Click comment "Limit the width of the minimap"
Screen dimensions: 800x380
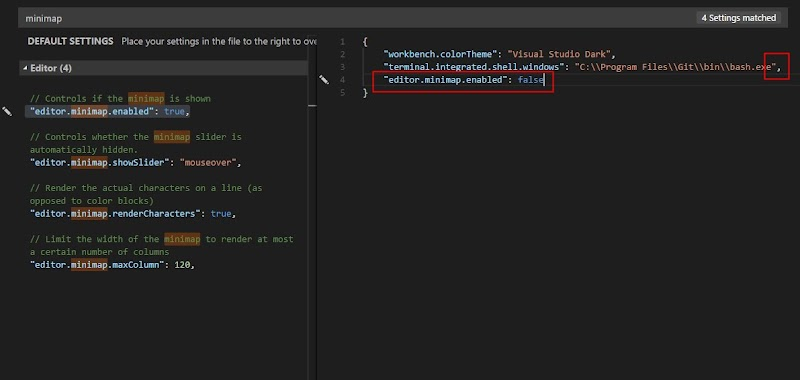point(161,245)
